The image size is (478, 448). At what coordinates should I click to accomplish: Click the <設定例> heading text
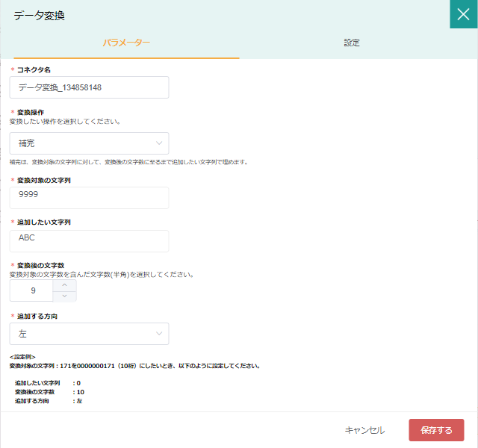tap(22, 357)
